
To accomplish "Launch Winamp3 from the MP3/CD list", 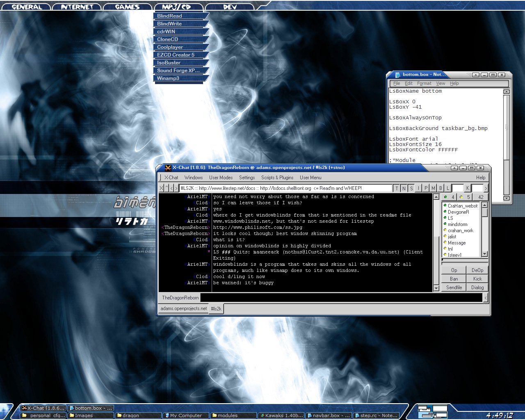I will tap(168, 78).
